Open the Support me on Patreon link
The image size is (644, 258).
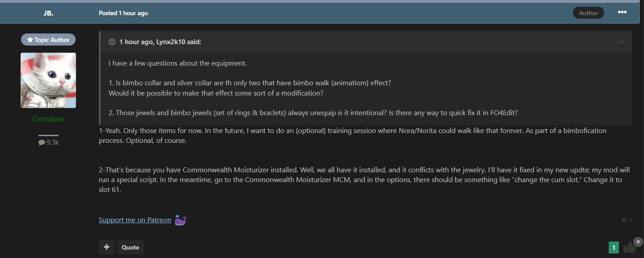(x=135, y=220)
